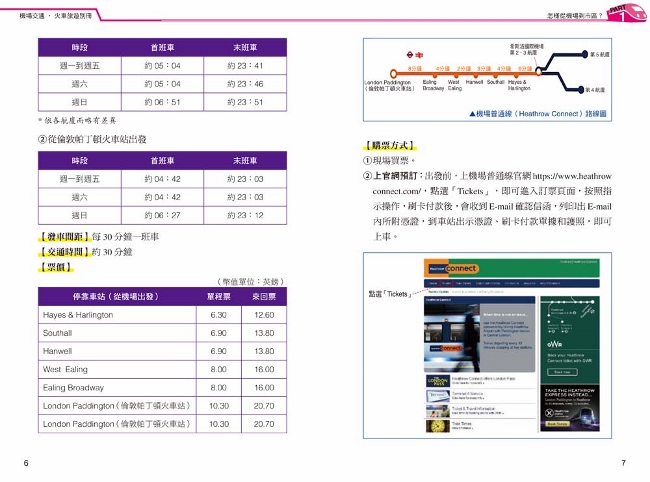Click the footnote 依各航廈而略有差異
The image size is (650, 482).
(x=77, y=121)
